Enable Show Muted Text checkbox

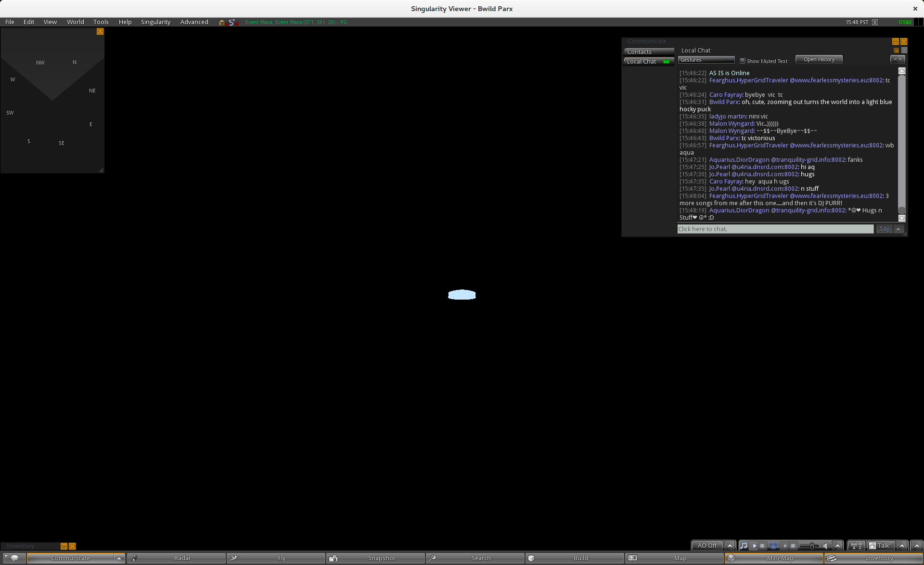[743, 61]
